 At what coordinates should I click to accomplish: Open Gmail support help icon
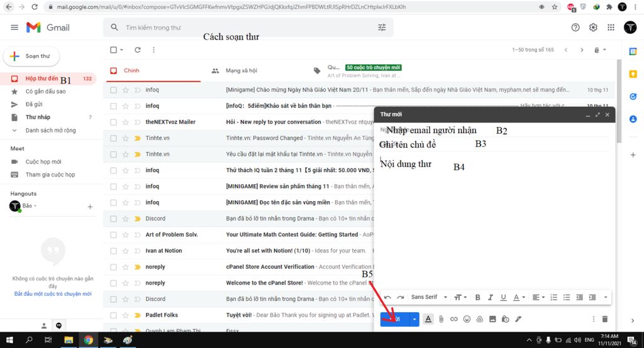click(575, 28)
